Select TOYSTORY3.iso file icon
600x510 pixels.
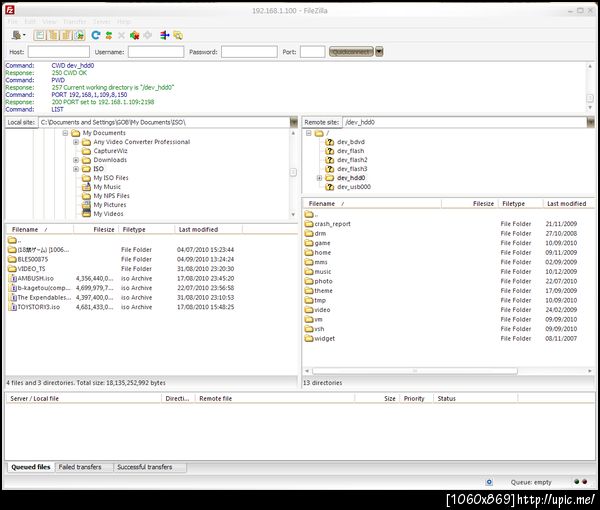point(13,307)
